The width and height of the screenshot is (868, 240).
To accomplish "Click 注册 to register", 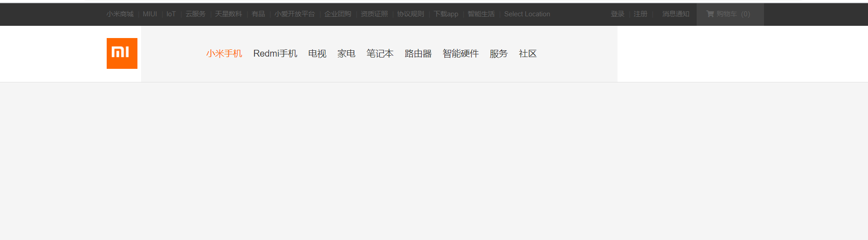I will (x=640, y=14).
